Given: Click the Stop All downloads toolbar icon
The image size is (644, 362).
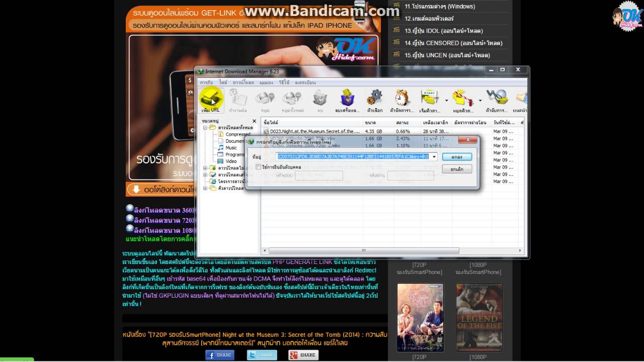Looking at the screenshot, I should pyautogui.click(x=292, y=100).
